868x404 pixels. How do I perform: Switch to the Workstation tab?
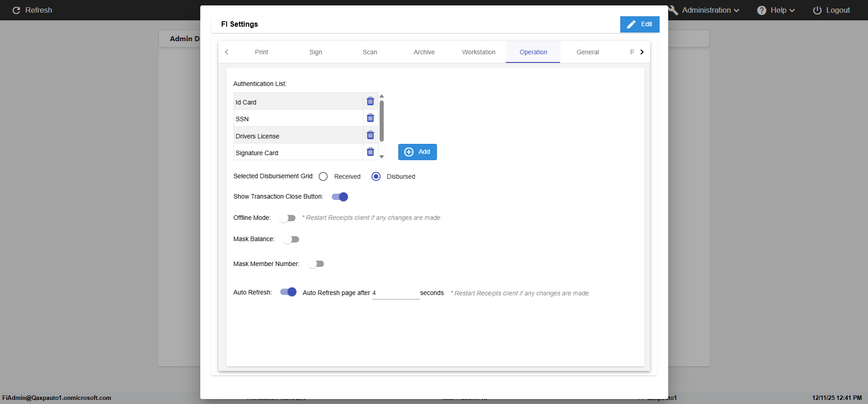coord(478,52)
